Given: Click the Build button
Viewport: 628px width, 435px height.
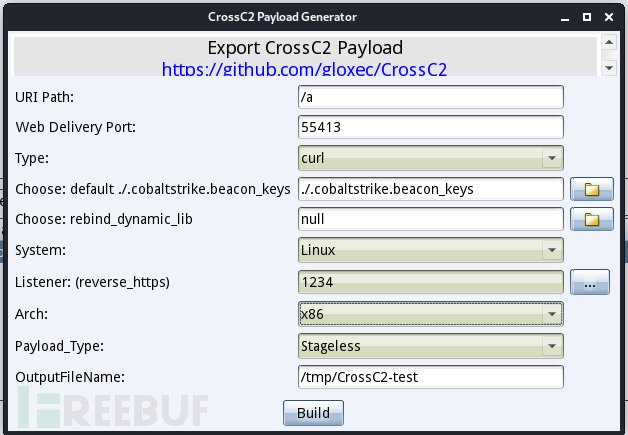Looking at the screenshot, I should 313,412.
